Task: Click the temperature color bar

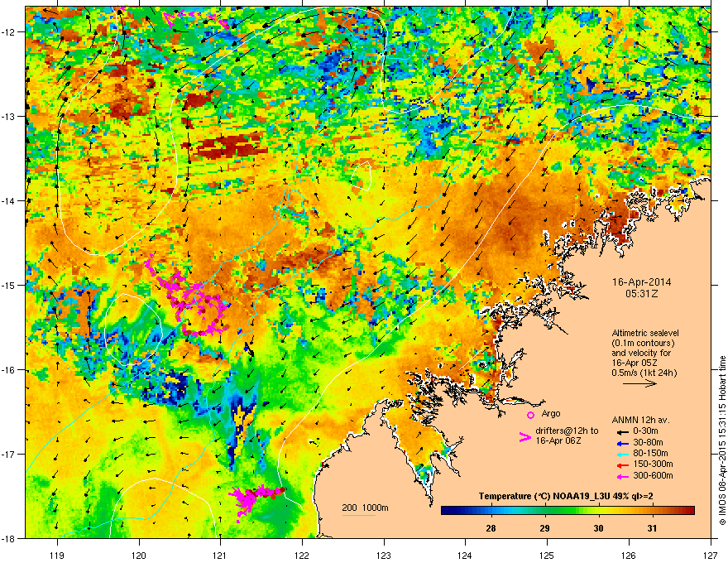Action: (568, 511)
